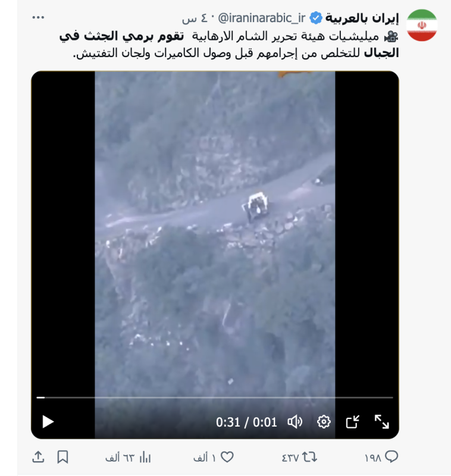Open the @iraninarabic_ir handle link
Viewport: 451px width, 476px height.
tap(262, 18)
